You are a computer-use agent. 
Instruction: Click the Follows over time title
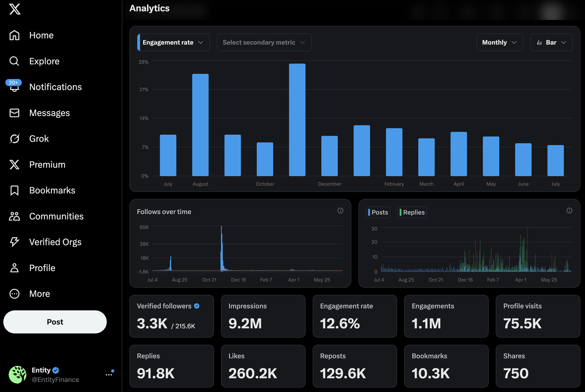pyautogui.click(x=164, y=212)
